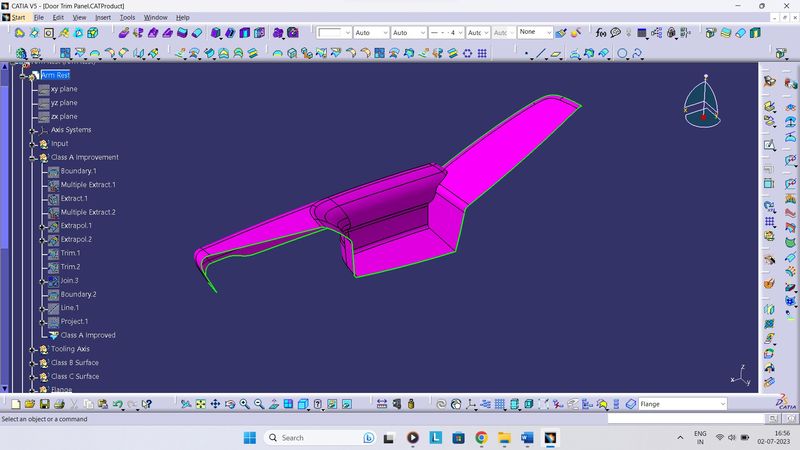Expand the Class B Surface node
This screenshot has width=800, height=450.
coord(33,364)
